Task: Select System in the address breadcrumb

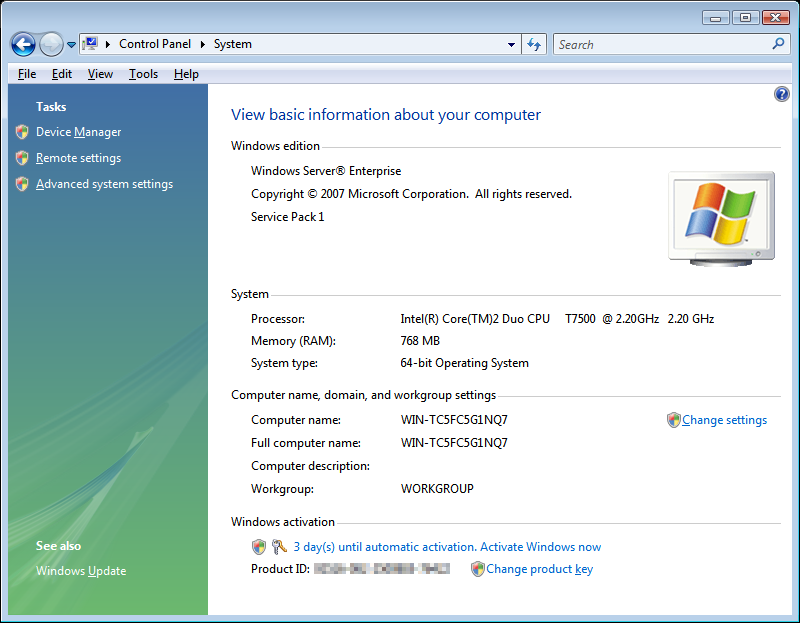Action: (233, 44)
